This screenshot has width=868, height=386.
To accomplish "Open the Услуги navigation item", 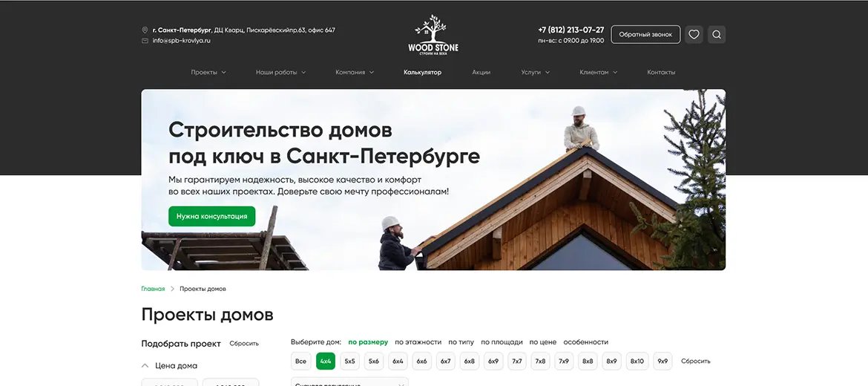I will (x=530, y=73).
